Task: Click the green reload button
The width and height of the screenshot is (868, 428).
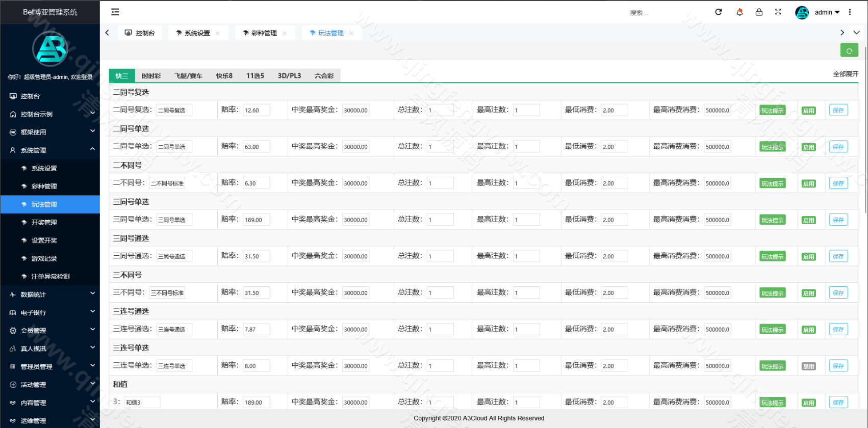Action: click(849, 50)
